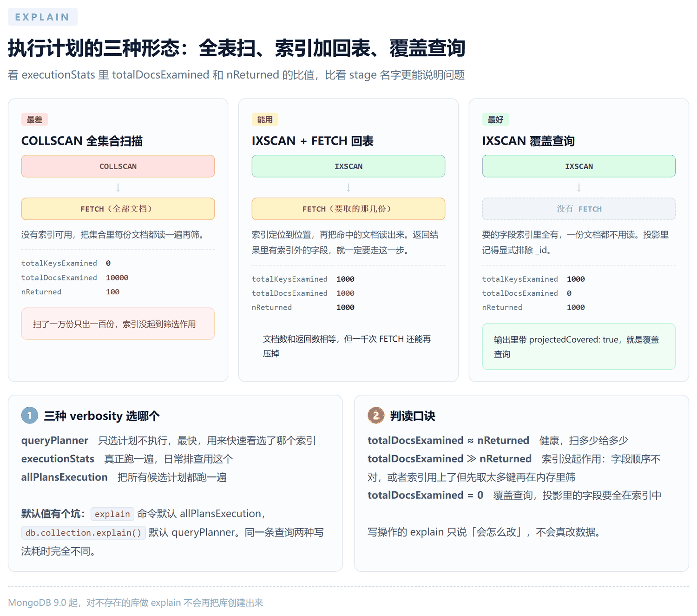Click the heading 三种 verbosity 选哪个
Viewport: 697px width, 616px height.
coord(102,416)
